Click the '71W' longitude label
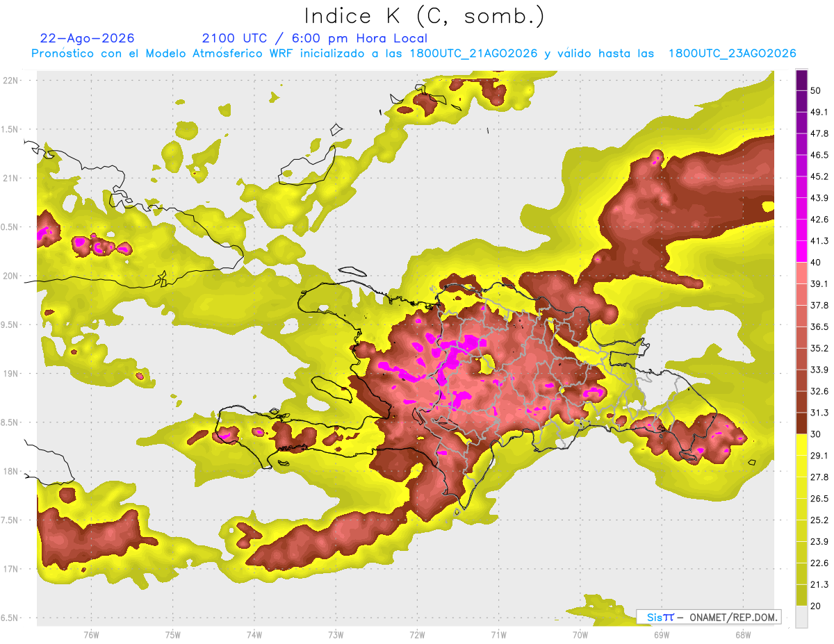 (498, 635)
